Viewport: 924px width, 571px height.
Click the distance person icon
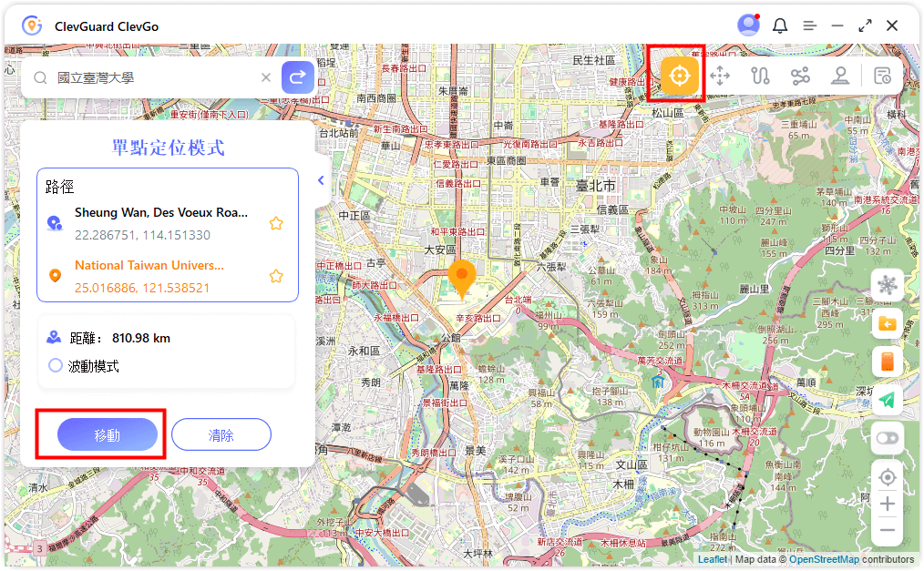(54, 337)
